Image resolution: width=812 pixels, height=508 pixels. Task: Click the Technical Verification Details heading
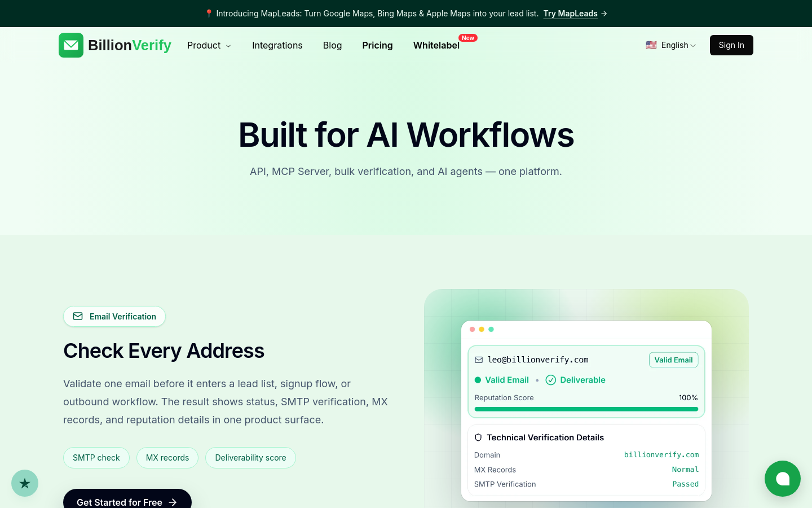545,437
